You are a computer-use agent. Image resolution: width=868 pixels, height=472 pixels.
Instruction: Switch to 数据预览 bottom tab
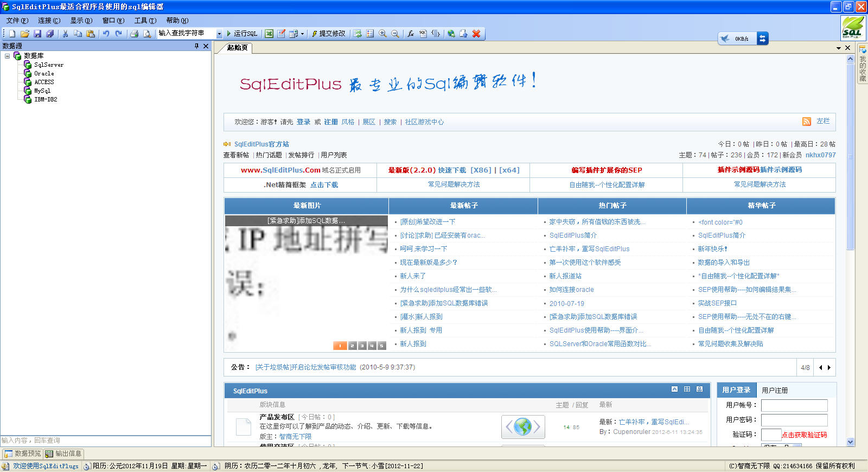[23, 454]
